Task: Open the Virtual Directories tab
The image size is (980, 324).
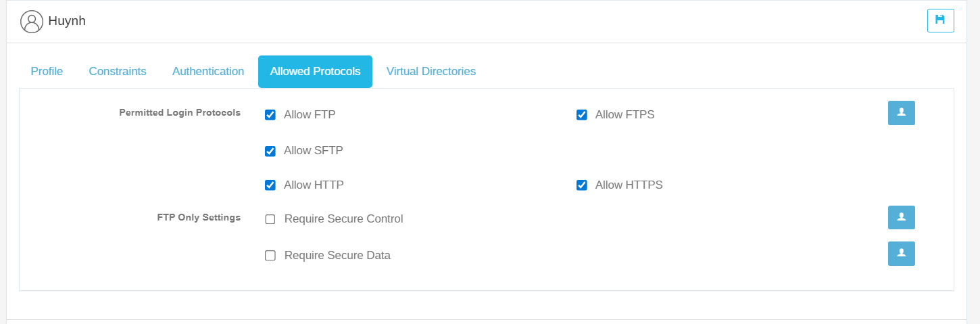Action: (x=431, y=71)
